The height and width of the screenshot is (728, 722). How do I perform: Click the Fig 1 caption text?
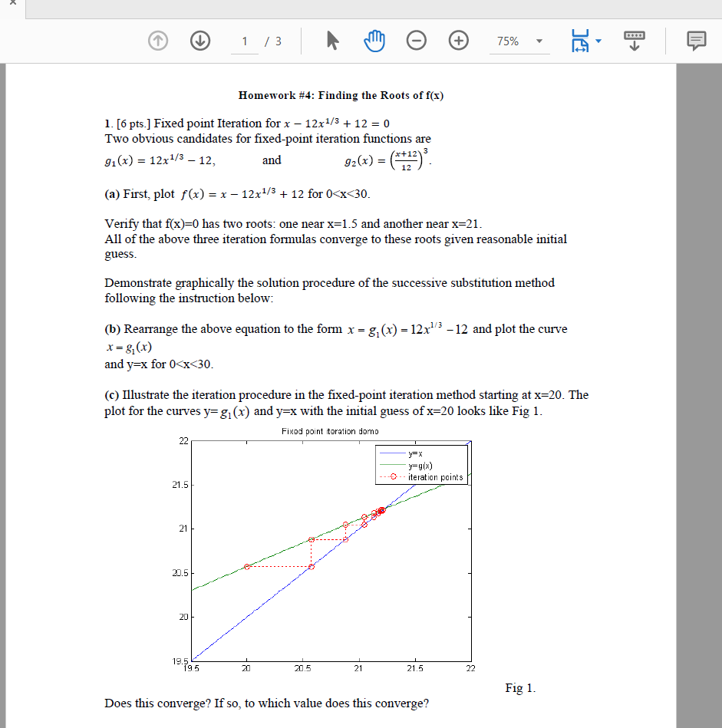[519, 688]
